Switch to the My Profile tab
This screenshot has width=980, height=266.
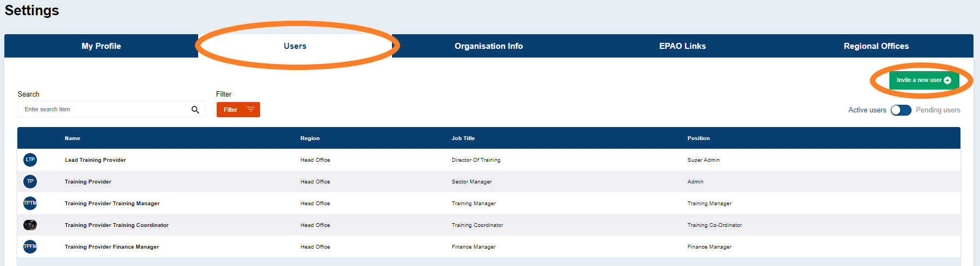[x=102, y=46]
